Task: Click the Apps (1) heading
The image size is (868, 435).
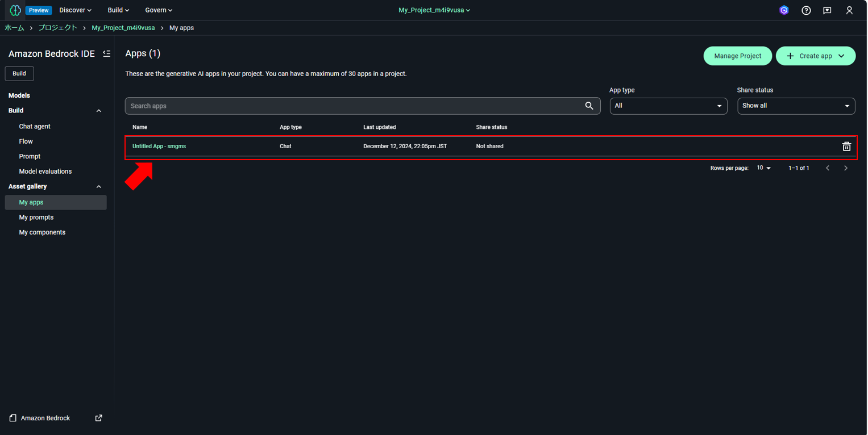Action: 143,53
